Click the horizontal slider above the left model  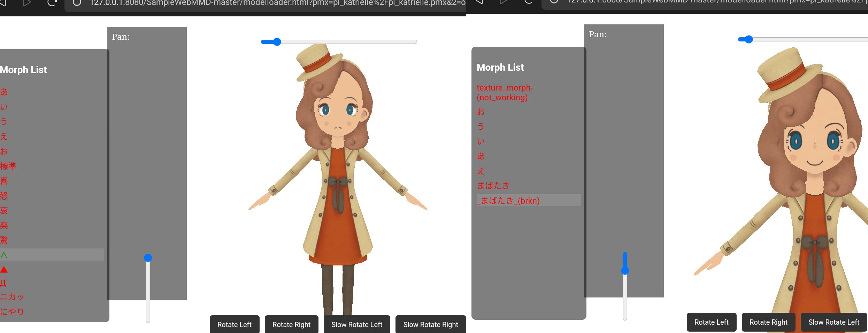pyautogui.click(x=339, y=42)
